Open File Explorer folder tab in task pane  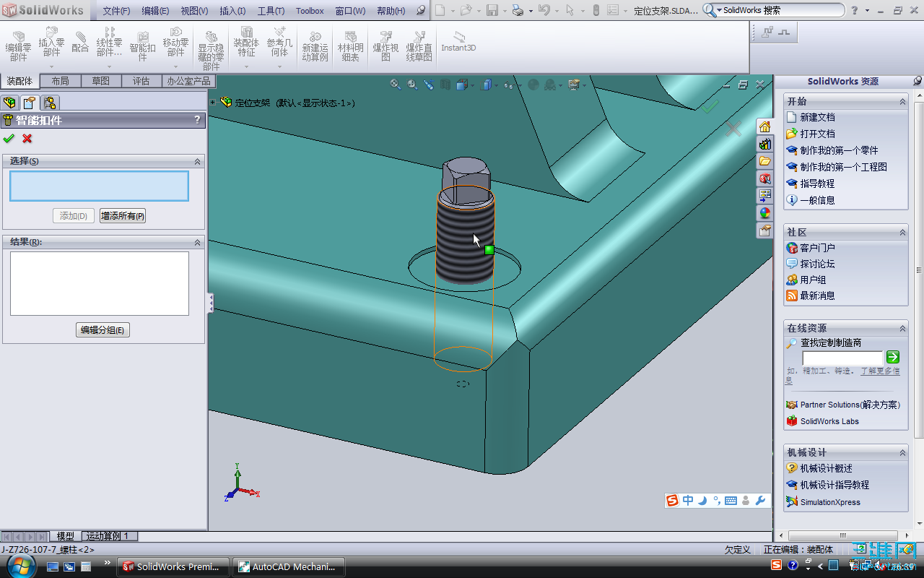[764, 161]
